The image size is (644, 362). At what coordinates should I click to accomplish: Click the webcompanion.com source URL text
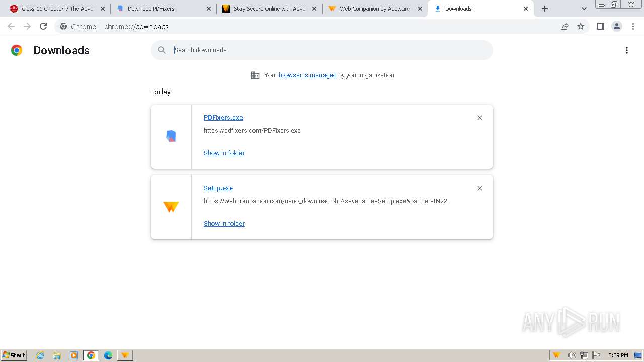coord(328,201)
